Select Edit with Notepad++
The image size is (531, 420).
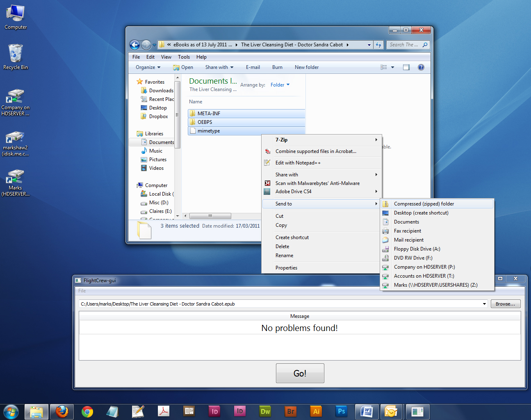click(x=298, y=163)
